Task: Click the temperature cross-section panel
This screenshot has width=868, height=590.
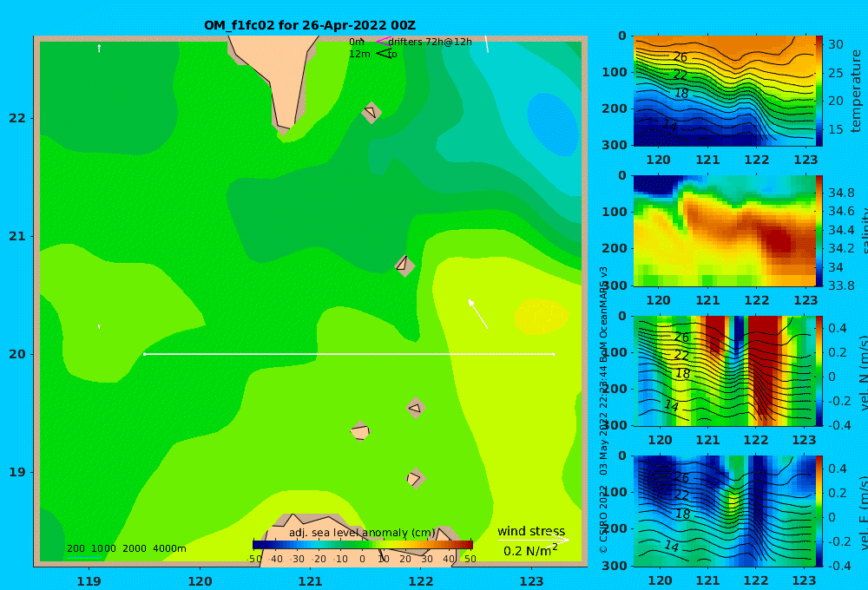Action: [724, 91]
